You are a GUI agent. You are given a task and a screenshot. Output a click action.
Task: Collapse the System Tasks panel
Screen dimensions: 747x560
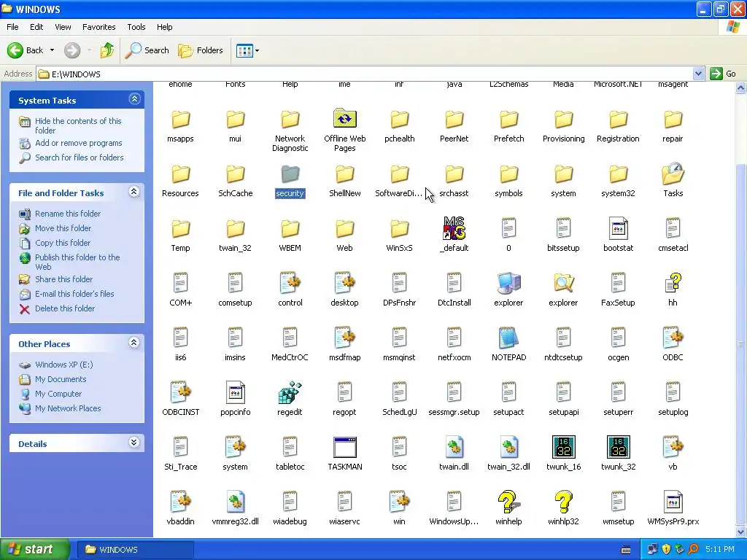click(134, 99)
